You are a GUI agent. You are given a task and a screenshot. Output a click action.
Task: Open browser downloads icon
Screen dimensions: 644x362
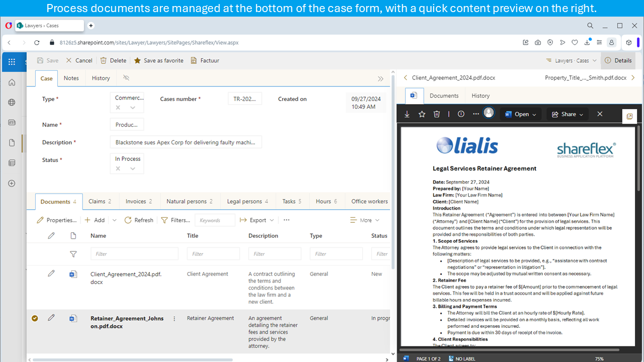(587, 43)
